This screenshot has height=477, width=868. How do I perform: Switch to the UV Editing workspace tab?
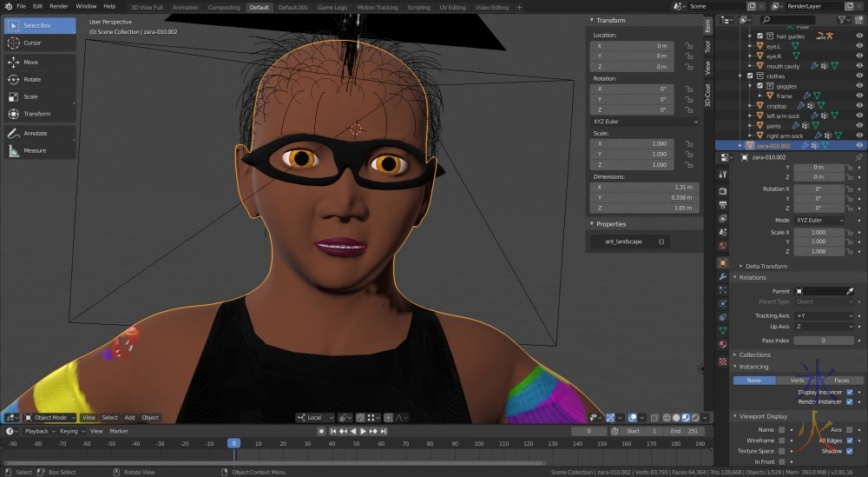(452, 7)
